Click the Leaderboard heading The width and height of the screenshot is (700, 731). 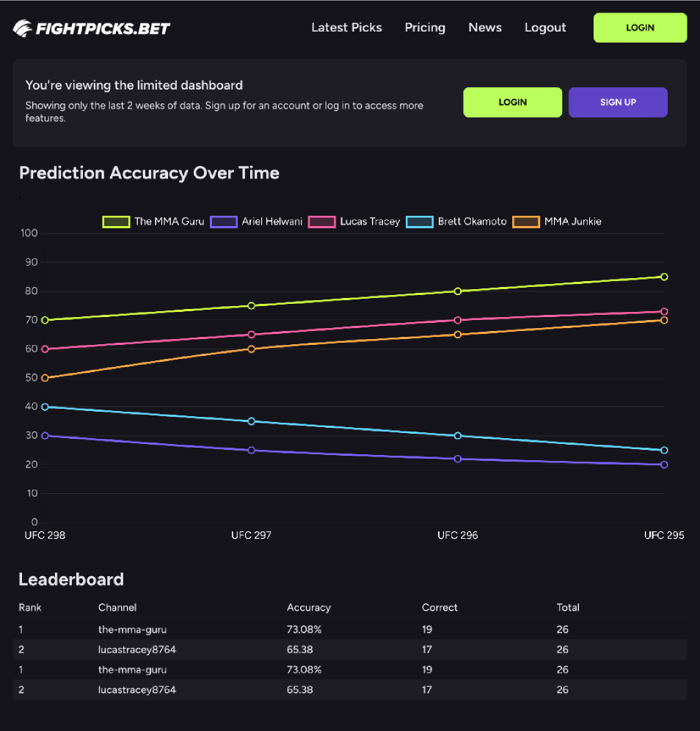(71, 580)
